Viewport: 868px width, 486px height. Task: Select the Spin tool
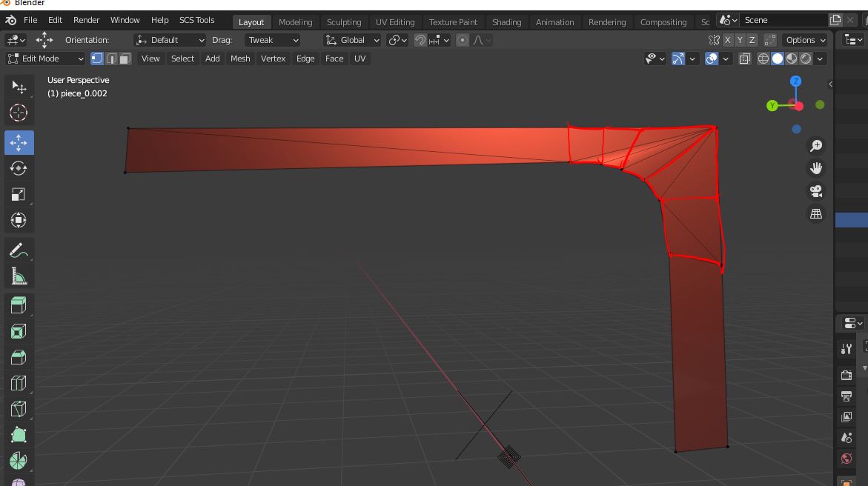point(19,461)
